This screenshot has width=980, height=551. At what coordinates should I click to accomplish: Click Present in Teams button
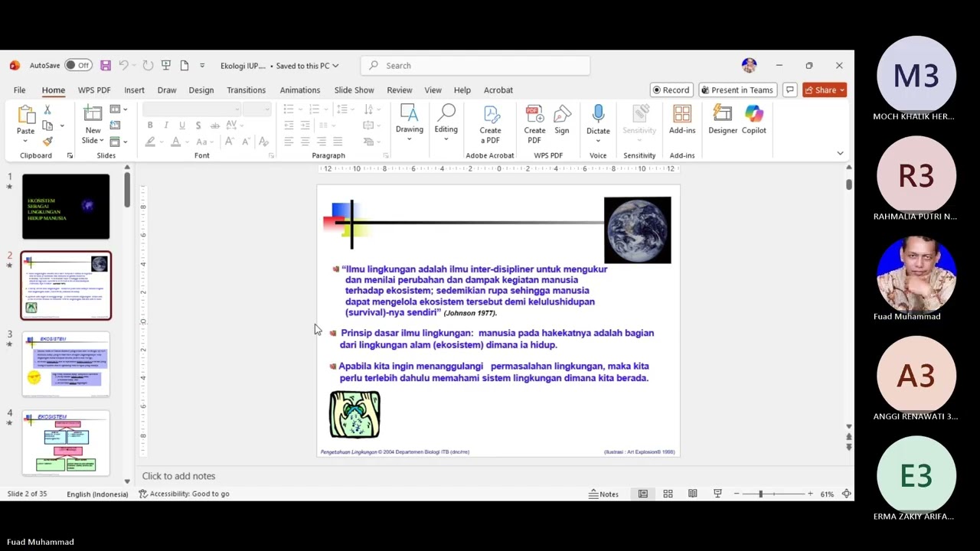[x=737, y=90]
